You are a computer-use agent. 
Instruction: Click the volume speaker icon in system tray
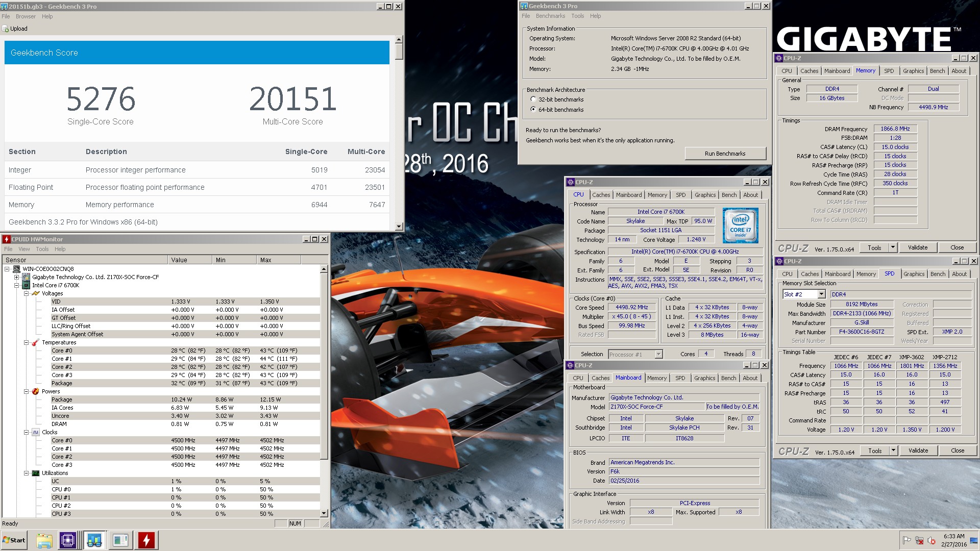tap(932, 540)
